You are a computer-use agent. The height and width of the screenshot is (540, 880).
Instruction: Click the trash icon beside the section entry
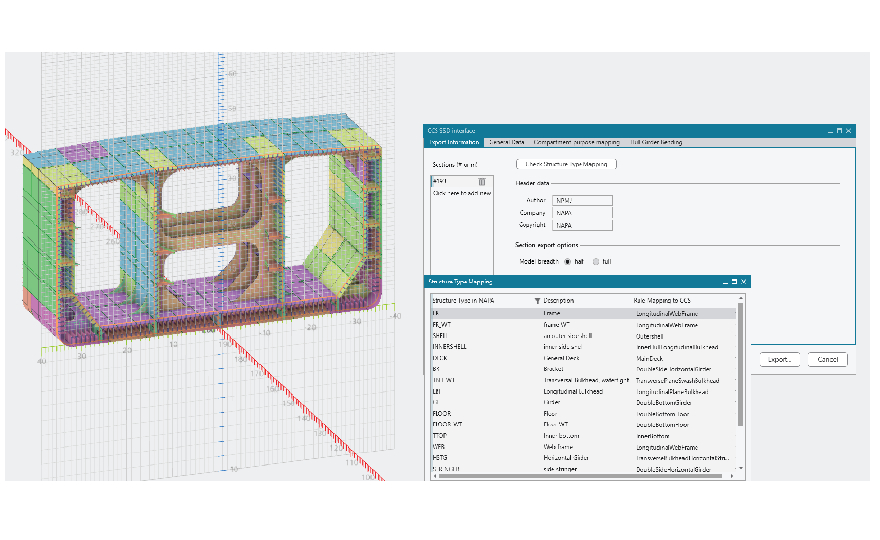click(481, 181)
